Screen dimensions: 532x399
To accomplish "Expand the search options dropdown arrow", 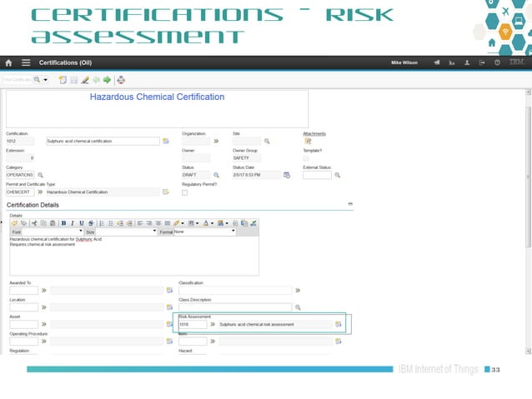I will pyautogui.click(x=45, y=80).
